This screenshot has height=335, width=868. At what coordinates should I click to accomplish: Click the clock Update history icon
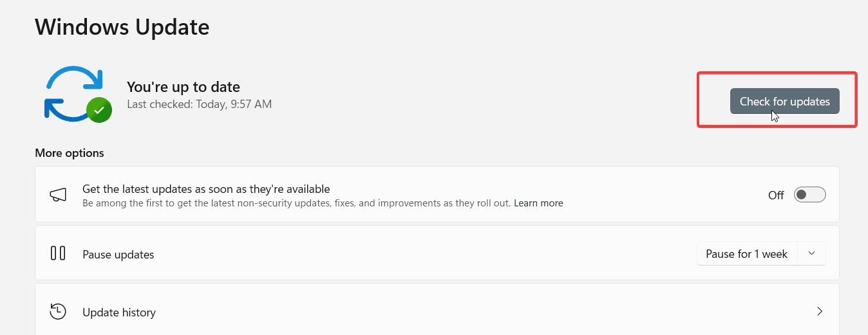[x=59, y=312]
